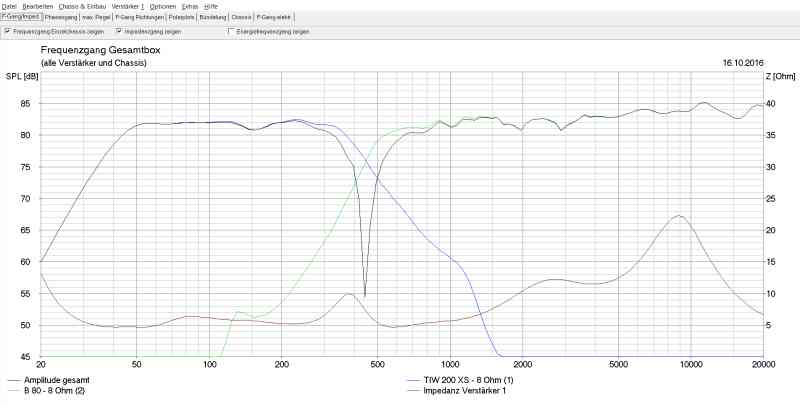Open the Verstärker 1 menu

[128, 7]
